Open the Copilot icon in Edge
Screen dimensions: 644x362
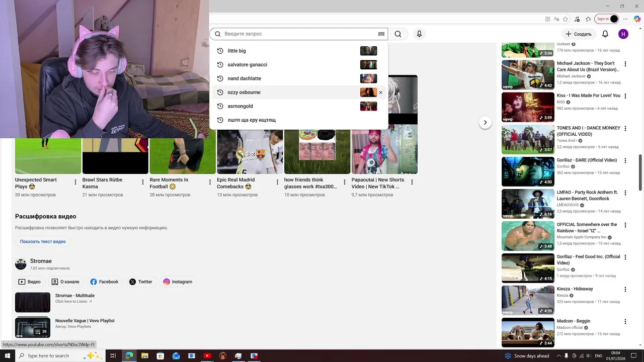[x=637, y=19]
